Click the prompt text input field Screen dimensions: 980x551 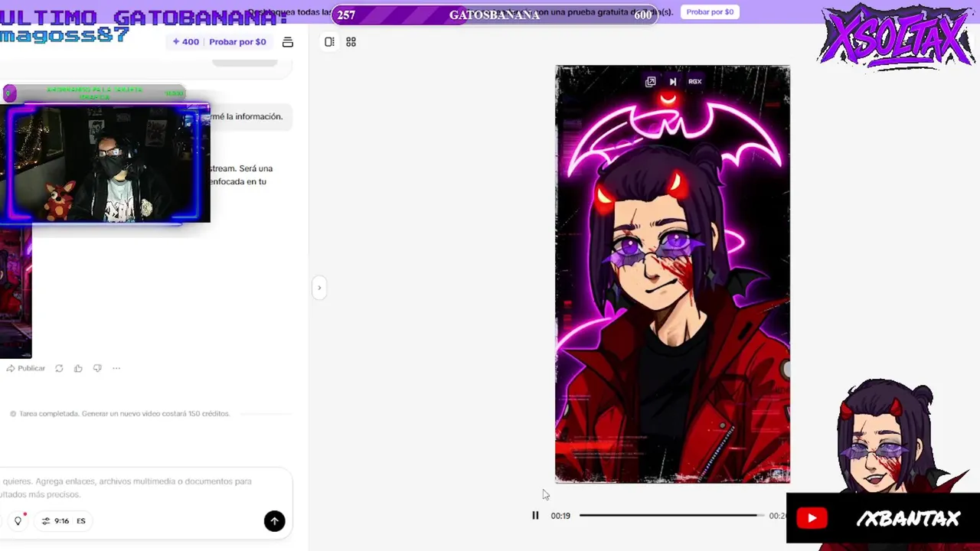click(x=145, y=487)
